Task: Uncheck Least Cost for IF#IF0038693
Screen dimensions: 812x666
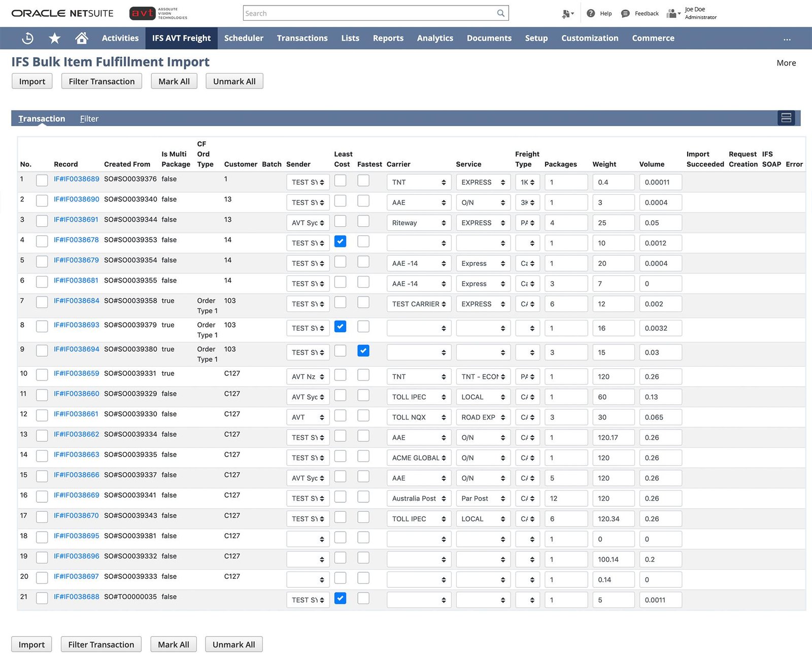Action: [x=341, y=326]
